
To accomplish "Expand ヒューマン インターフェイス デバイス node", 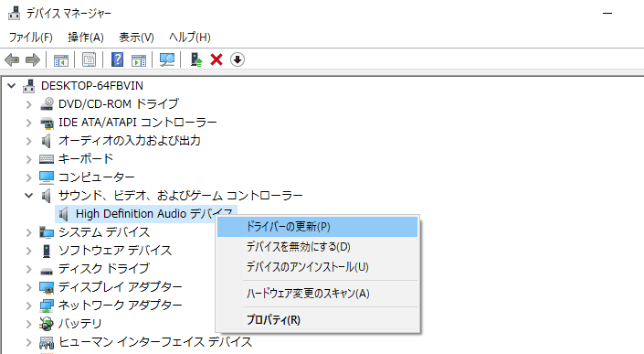I will pyautogui.click(x=28, y=342).
